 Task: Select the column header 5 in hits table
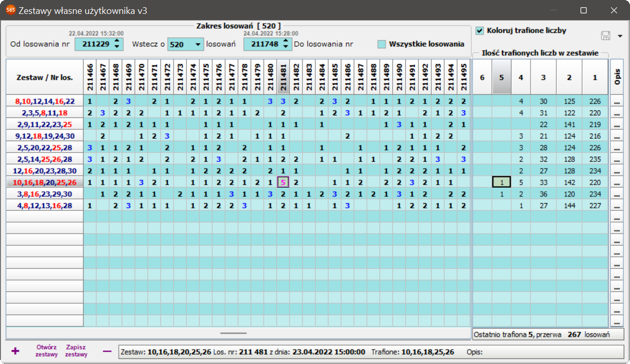[502, 77]
